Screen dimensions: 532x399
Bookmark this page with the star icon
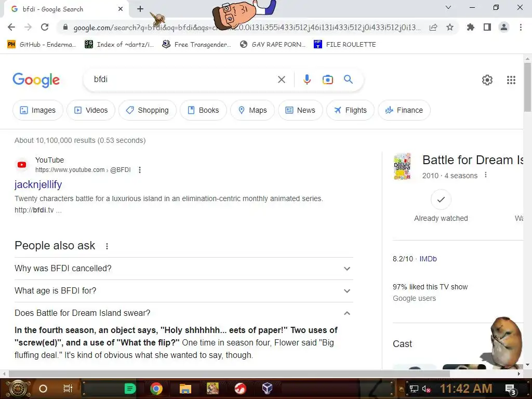click(450, 27)
